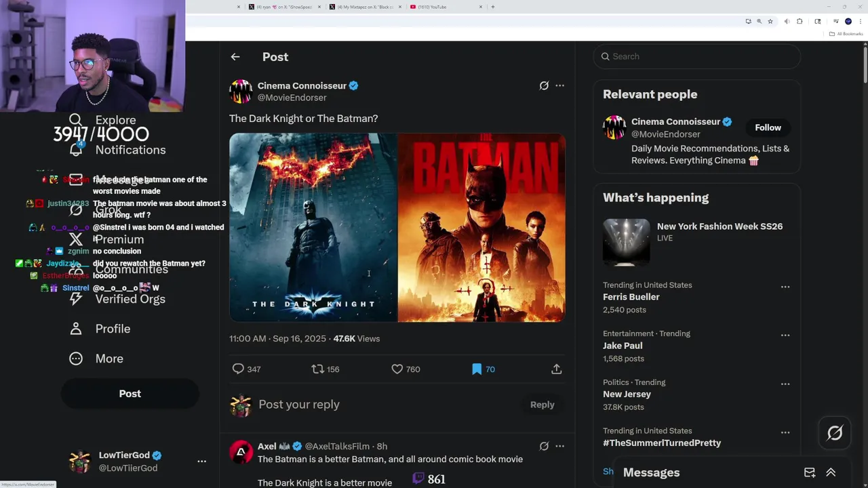Open the More circle icon in sidebar
This screenshot has width=868, height=488.
click(x=76, y=359)
